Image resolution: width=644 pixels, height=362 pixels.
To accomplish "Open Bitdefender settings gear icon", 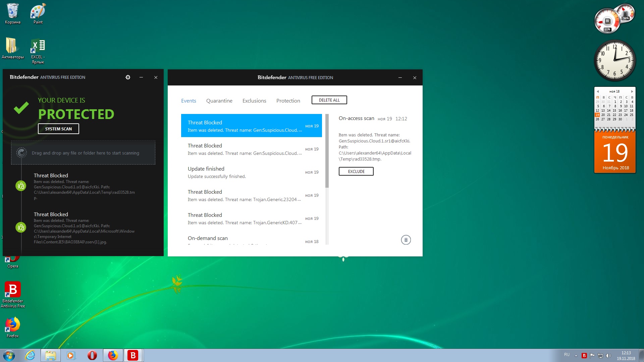I will (x=128, y=77).
